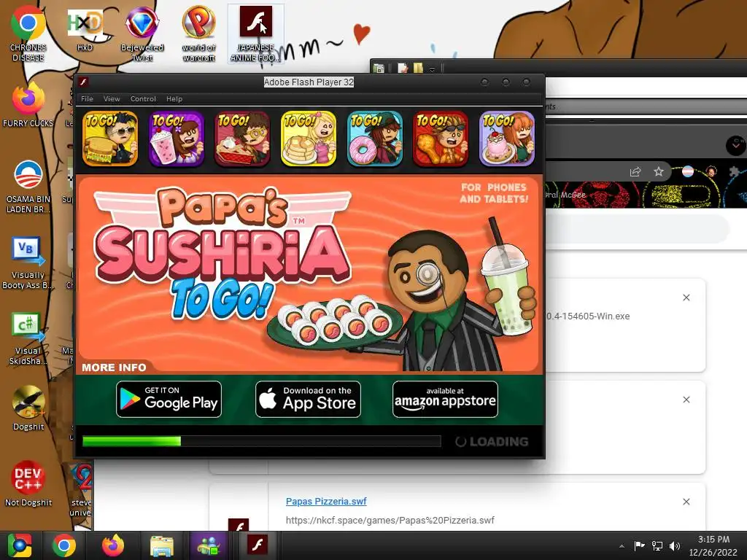
Task: Click the Papa's Sushiria To Go banner
Action: (x=309, y=274)
